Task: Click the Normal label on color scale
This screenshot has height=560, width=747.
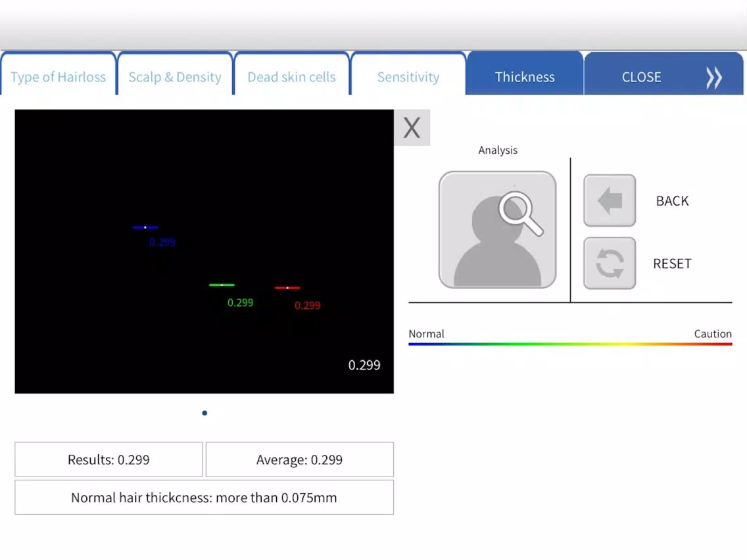Action: coord(426,334)
